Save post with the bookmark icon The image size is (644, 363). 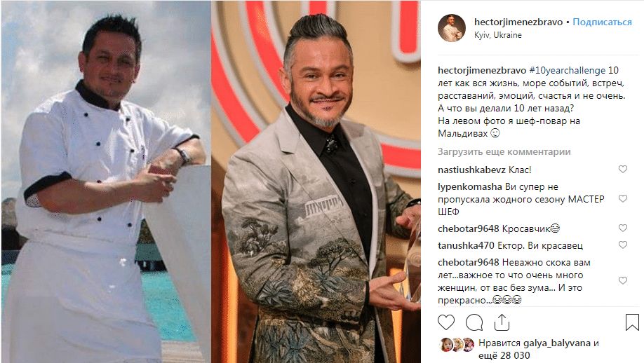[632, 322]
